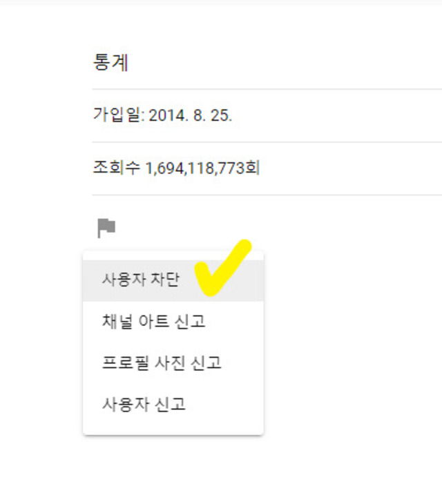Click the 통계 section heading
Image resolution: width=442 pixels, height=504 pixels.
111,61
